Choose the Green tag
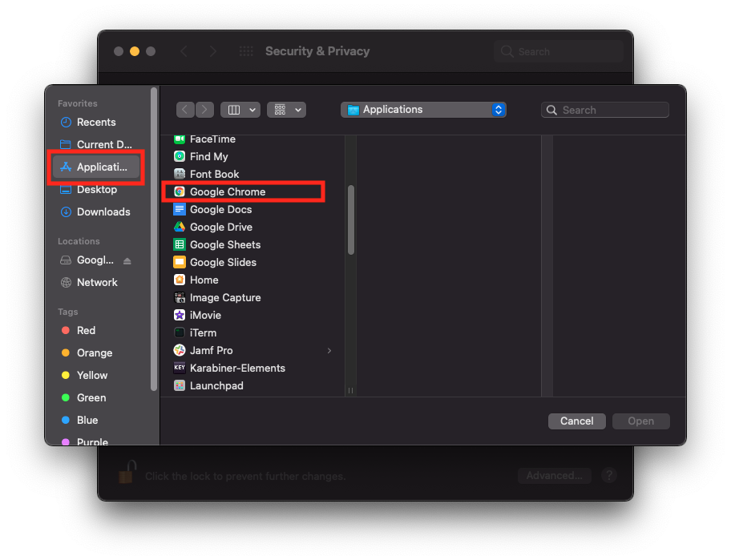The image size is (731, 560). click(x=96, y=398)
